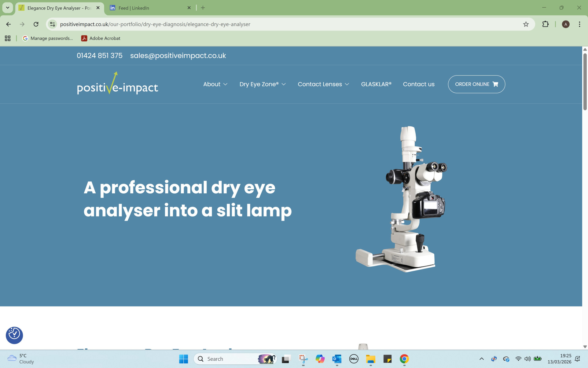Open the Chrome profile avatar menu
Image resolution: width=588 pixels, height=368 pixels.
(566, 24)
